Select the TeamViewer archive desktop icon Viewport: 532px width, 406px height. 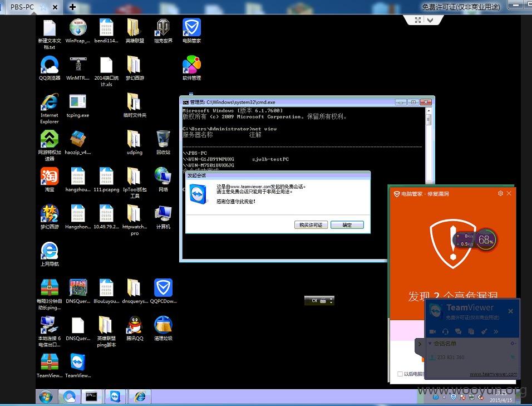tap(50, 365)
